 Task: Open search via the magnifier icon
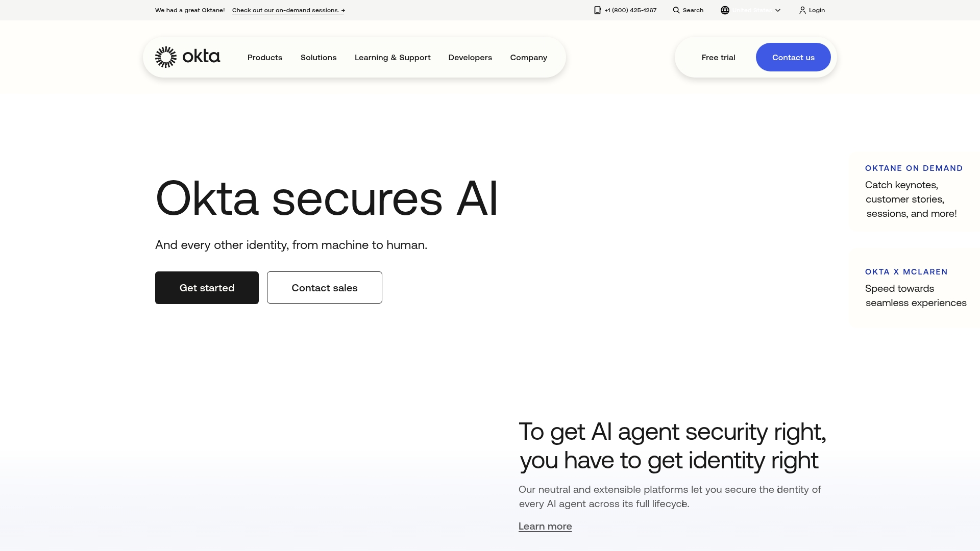coord(676,10)
